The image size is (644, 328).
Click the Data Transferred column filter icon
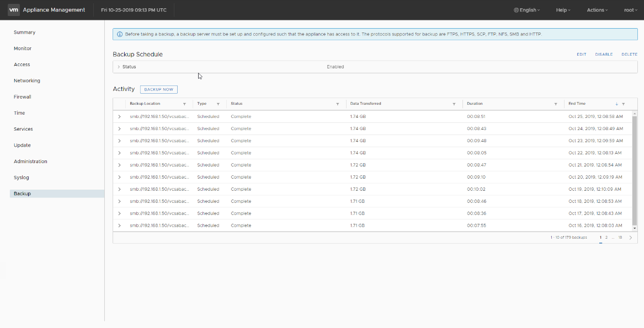(x=454, y=104)
